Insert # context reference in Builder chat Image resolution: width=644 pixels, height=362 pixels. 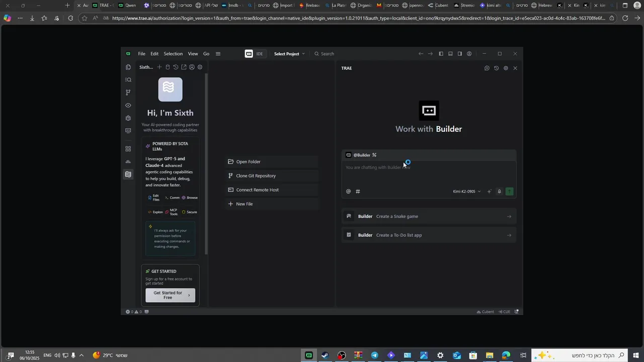click(358, 192)
